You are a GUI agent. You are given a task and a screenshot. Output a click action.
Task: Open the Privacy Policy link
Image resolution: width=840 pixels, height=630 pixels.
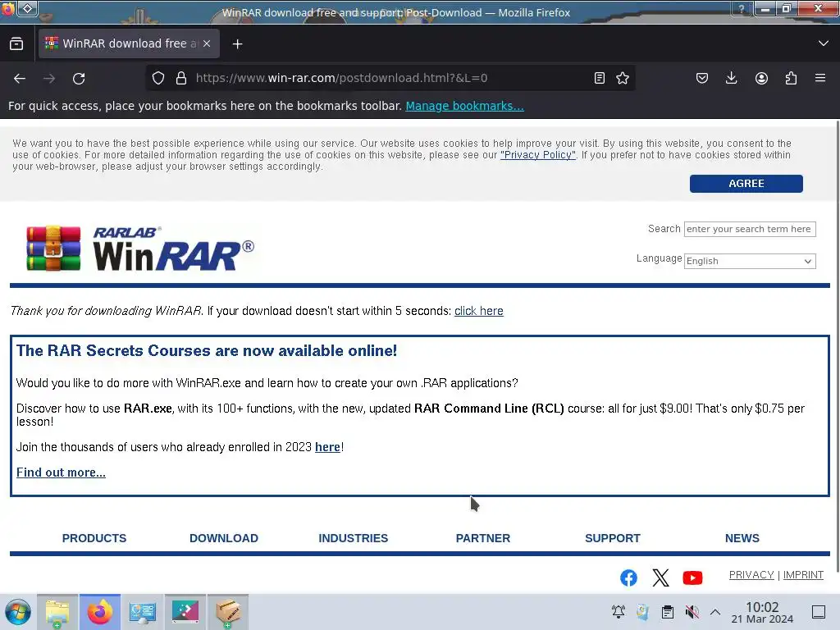click(538, 155)
